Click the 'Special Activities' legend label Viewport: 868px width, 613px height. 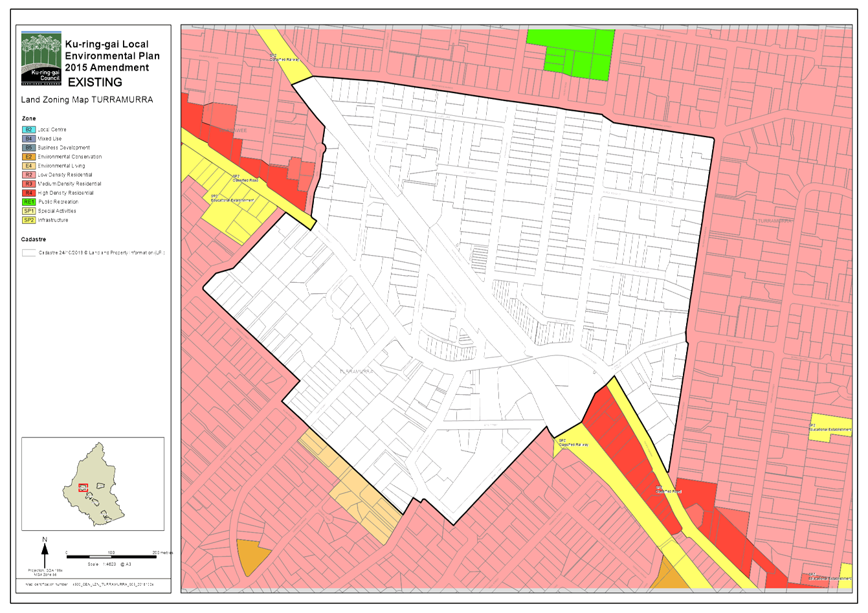coord(57,211)
